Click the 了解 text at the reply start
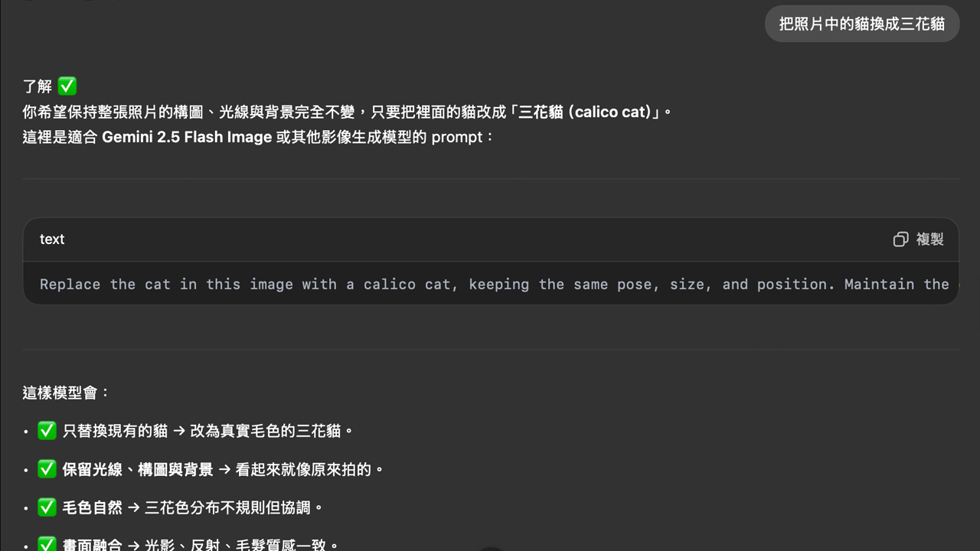 coord(38,86)
